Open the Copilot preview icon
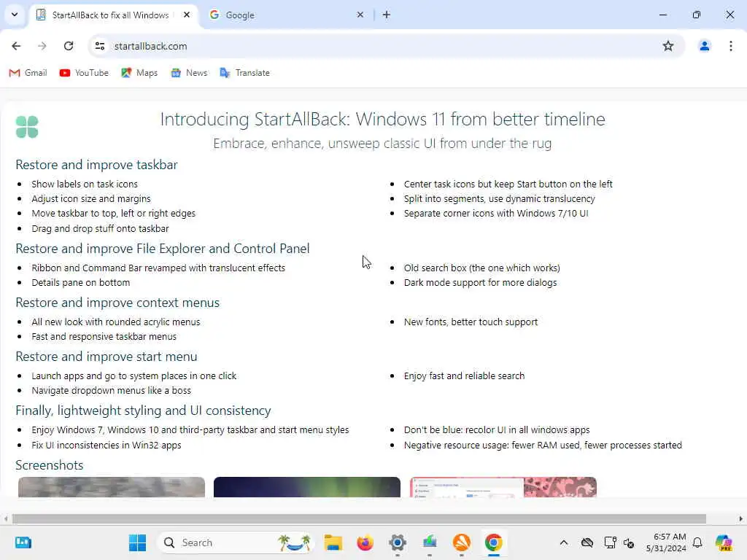Screen dimensions: 747x560 (724, 542)
